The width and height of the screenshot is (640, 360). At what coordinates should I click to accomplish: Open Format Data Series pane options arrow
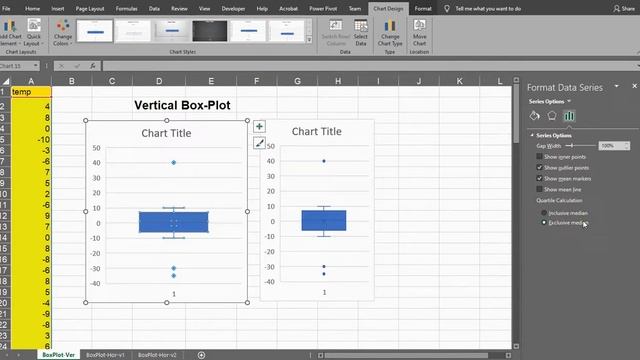(616, 86)
